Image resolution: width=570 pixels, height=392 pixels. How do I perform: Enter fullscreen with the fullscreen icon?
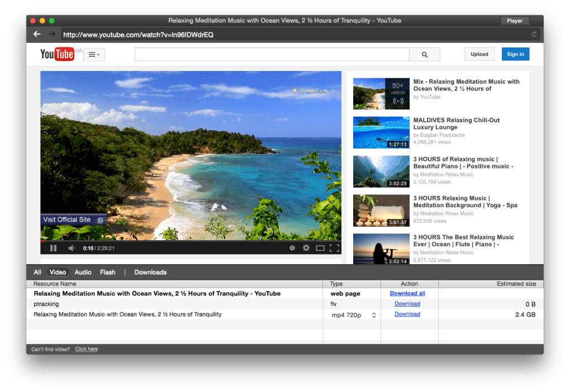(334, 248)
